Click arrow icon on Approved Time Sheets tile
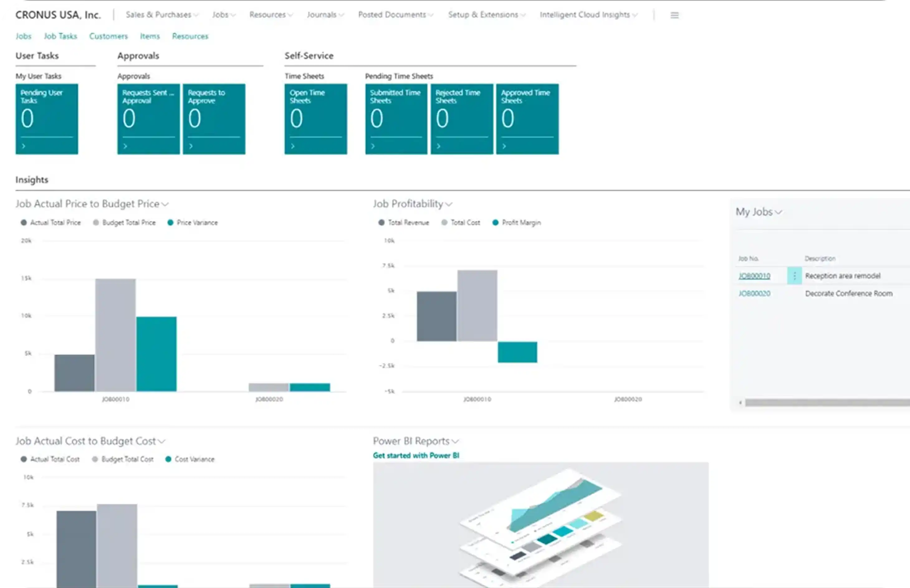The image size is (910, 588). point(504,146)
